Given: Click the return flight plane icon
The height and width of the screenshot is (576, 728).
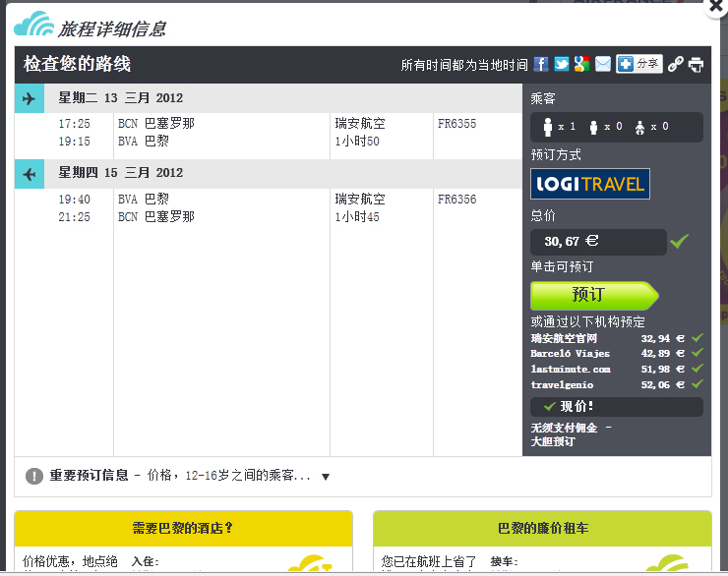Looking at the screenshot, I should 30,174.
